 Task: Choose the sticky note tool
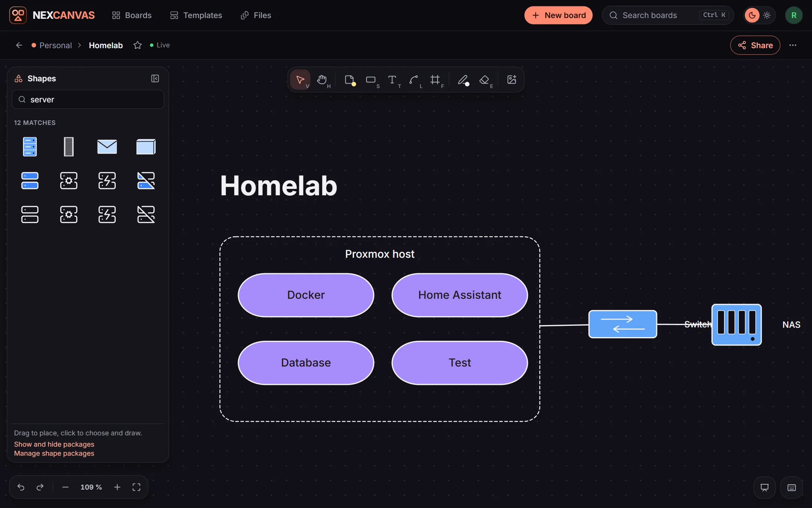tap(349, 80)
